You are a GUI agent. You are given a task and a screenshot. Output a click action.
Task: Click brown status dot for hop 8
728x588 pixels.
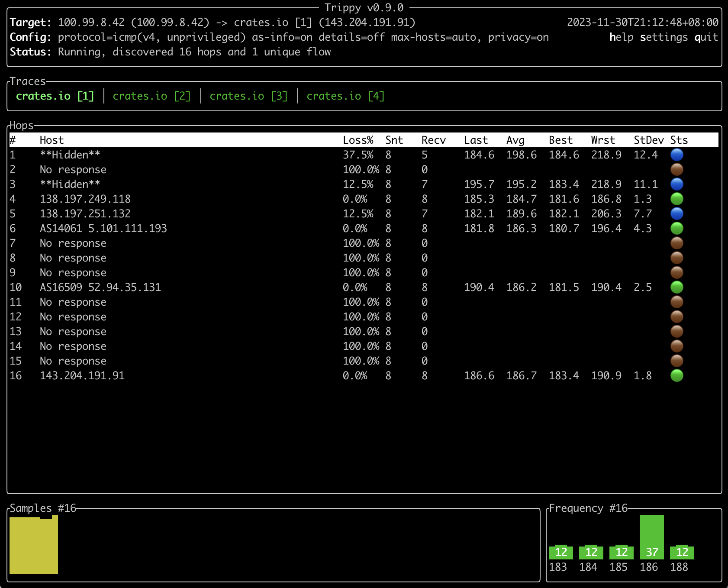click(x=677, y=258)
